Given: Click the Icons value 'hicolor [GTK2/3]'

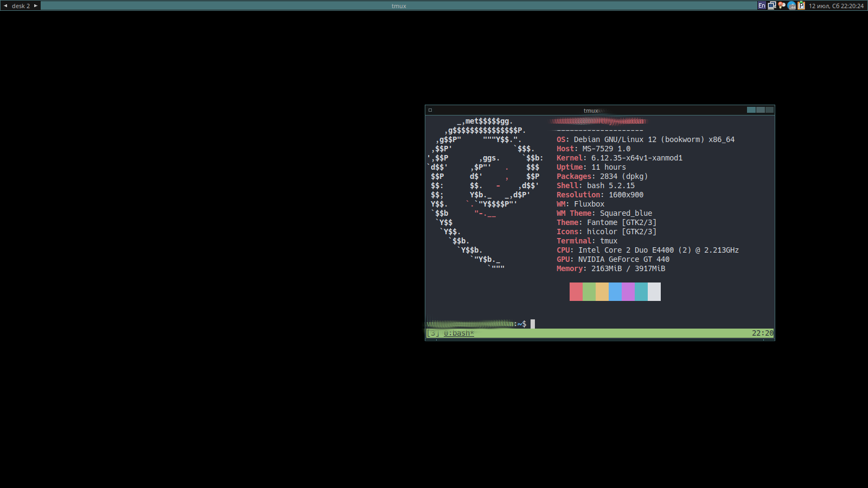Looking at the screenshot, I should (x=622, y=232).
